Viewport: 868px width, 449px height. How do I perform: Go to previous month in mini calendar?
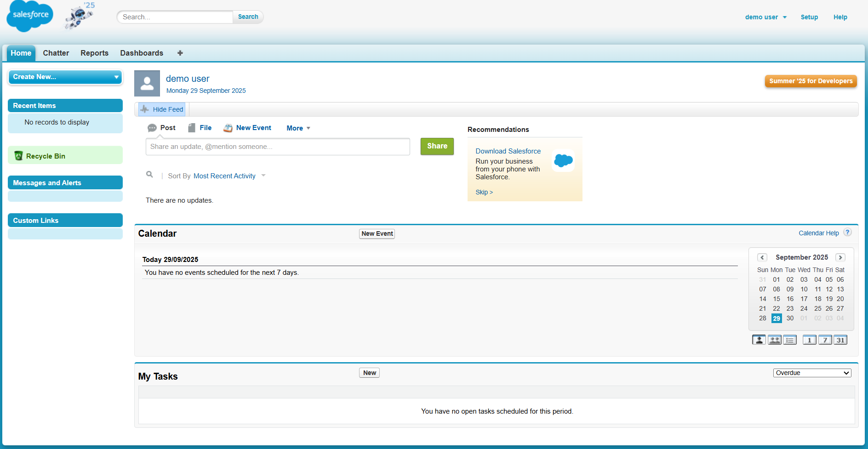point(762,257)
